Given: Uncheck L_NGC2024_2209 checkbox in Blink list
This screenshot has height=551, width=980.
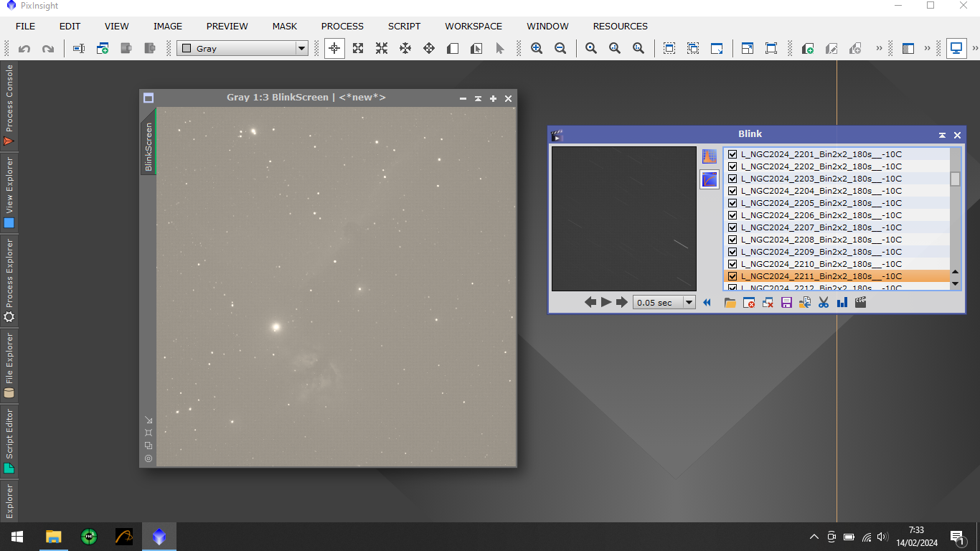Looking at the screenshot, I should tap(732, 252).
